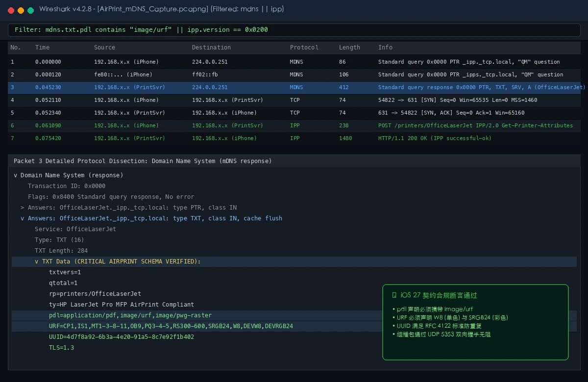Select the rp=printers/OfficeLaserJet entry

coord(95,294)
